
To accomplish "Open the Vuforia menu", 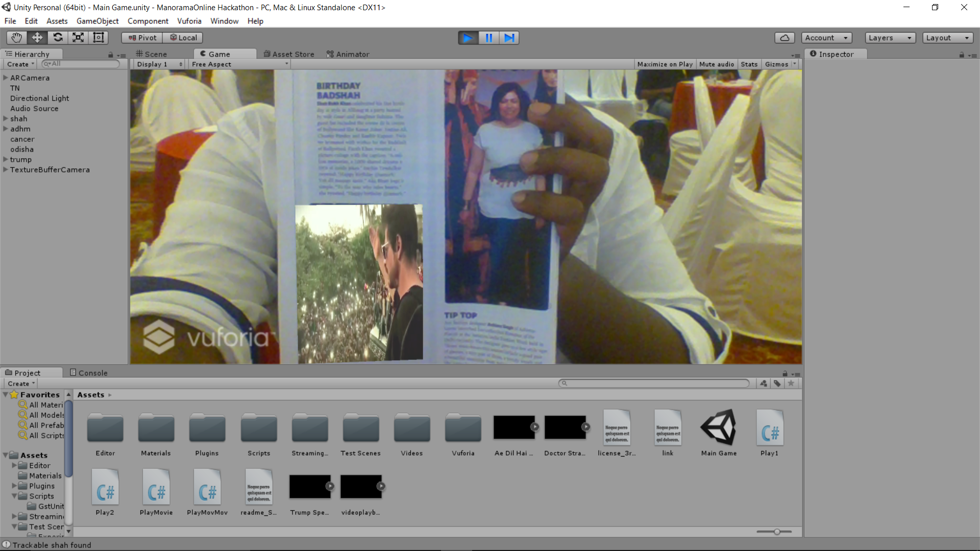I will (x=189, y=21).
